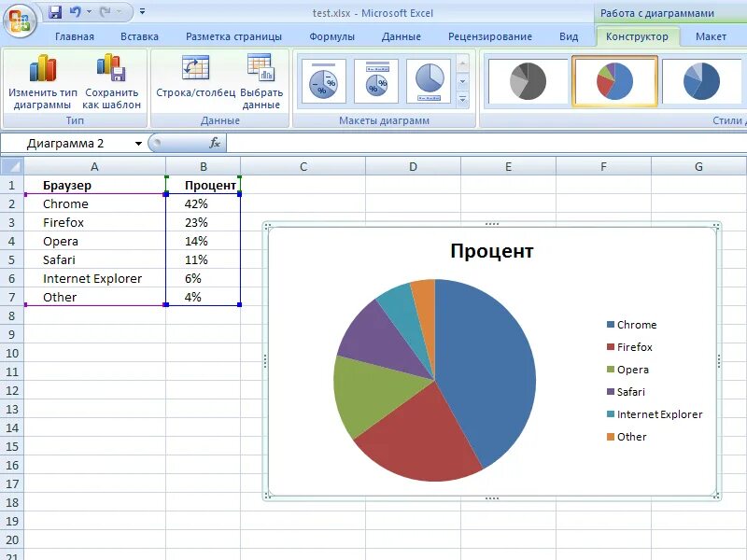This screenshot has width=747, height=560.
Task: Select column D header
Action: pos(413,167)
